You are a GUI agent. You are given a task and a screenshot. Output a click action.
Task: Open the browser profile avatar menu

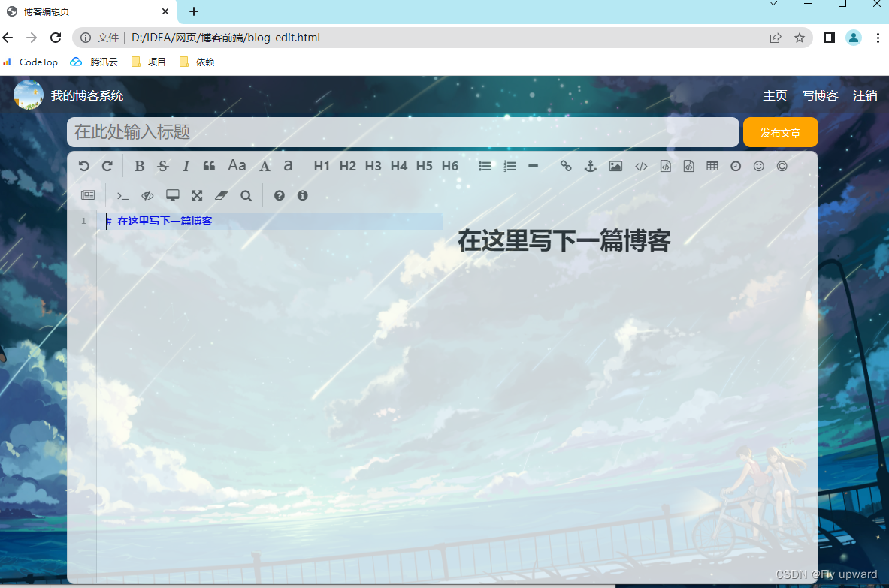(853, 38)
